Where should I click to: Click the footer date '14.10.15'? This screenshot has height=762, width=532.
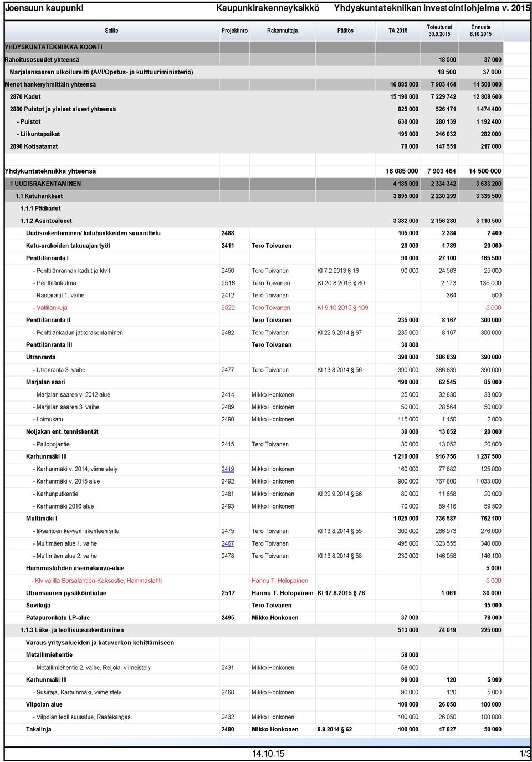coord(268,754)
